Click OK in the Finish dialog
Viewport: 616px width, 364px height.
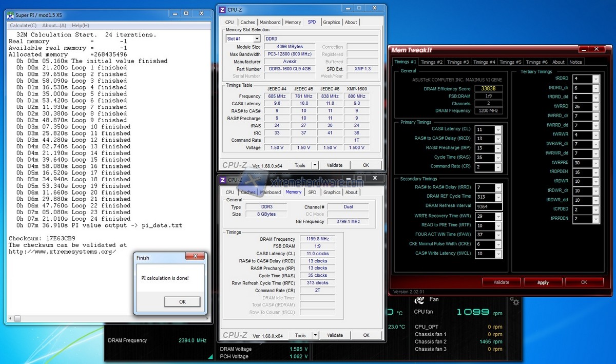[182, 302]
